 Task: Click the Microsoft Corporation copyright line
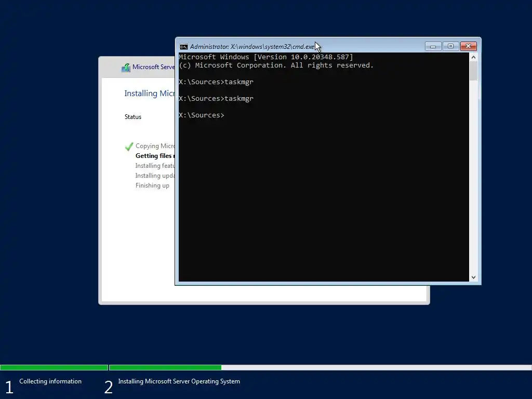tap(276, 65)
